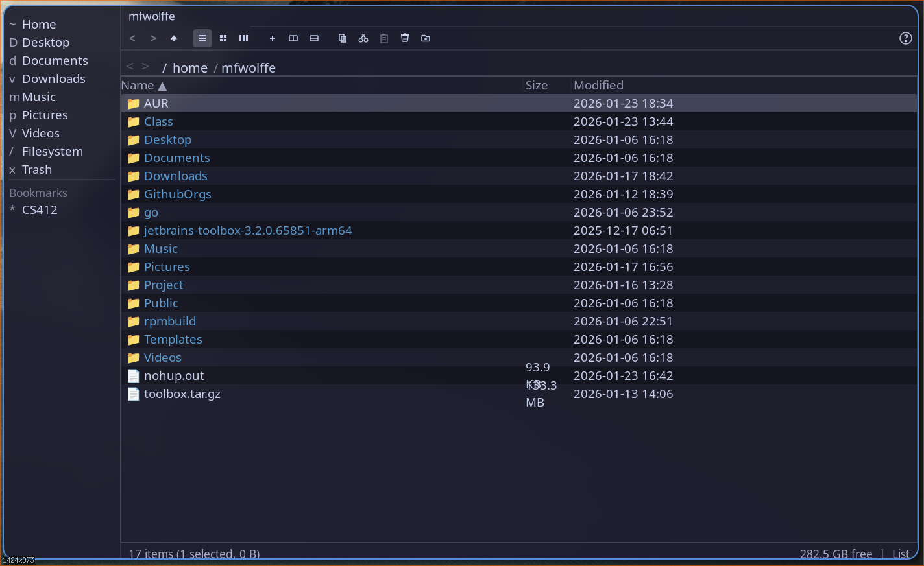
Task: Open the Downloads folder
Action: (175, 176)
